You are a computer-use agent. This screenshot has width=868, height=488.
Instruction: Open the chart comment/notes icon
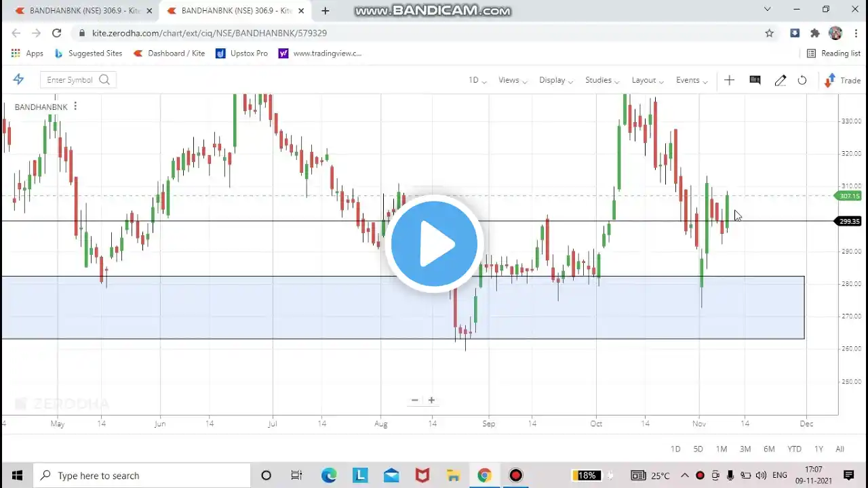pyautogui.click(x=755, y=80)
